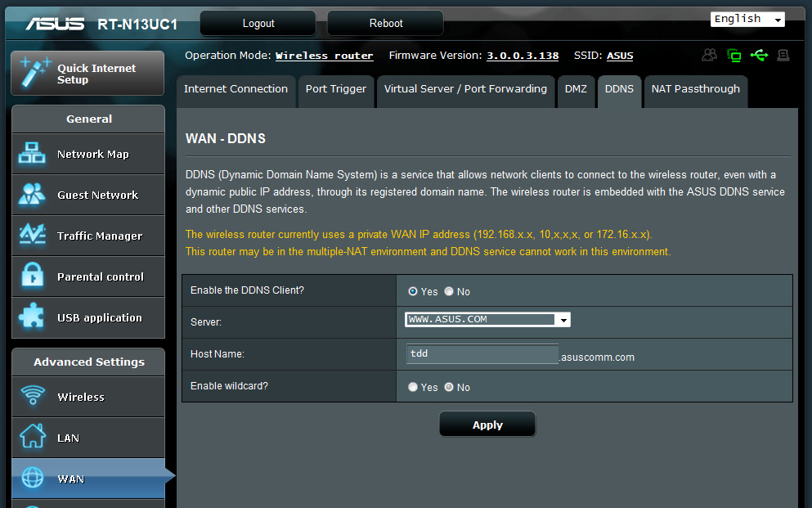Image resolution: width=812 pixels, height=508 pixels.
Task: Open the Wireless settings menu item
Action: point(88,397)
